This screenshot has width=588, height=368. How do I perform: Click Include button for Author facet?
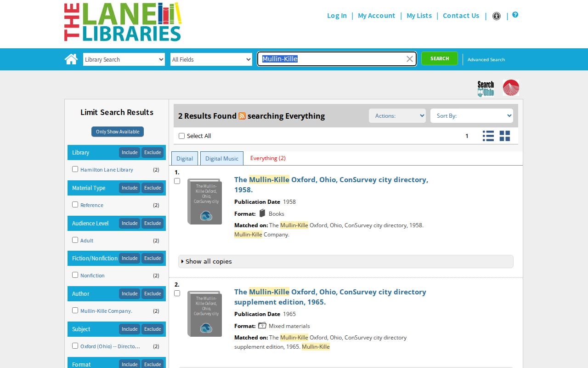coord(130,293)
